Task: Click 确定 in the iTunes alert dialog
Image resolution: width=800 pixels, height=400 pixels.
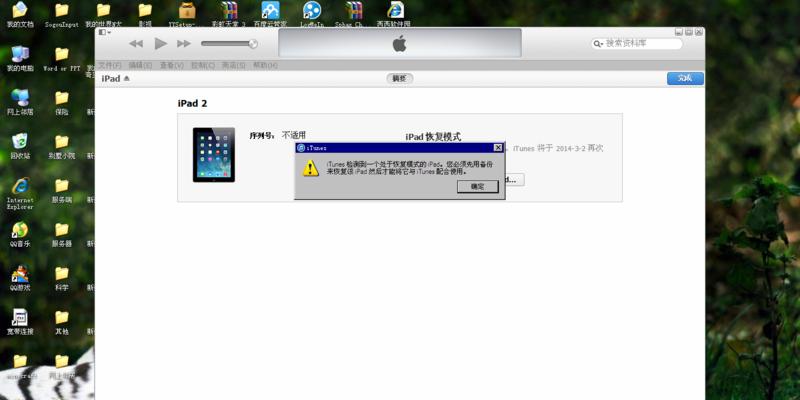Action: pyautogui.click(x=478, y=187)
